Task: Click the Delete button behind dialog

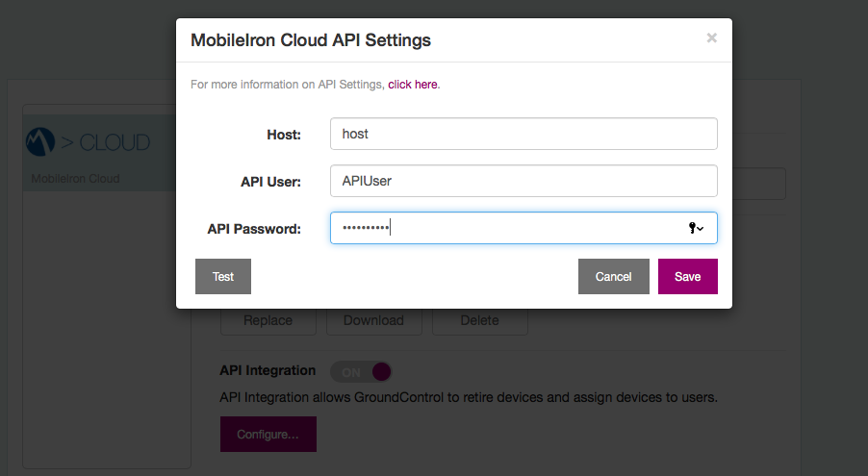Action: pos(479,321)
